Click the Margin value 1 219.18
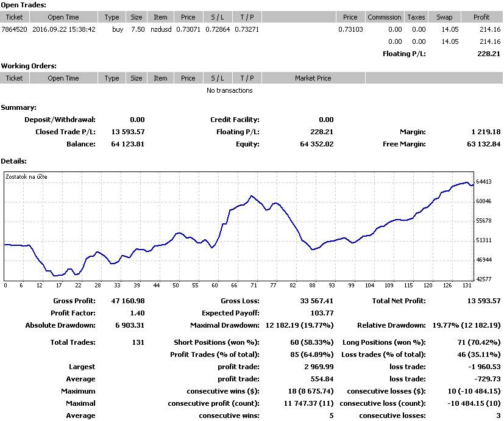This screenshot has width=504, height=421. [x=486, y=132]
